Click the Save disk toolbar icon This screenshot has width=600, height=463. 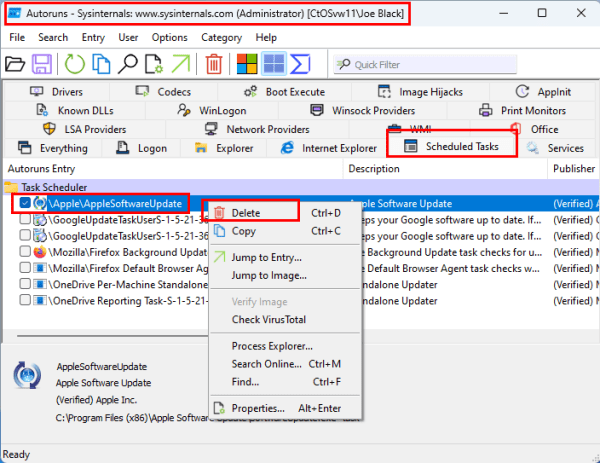[x=44, y=64]
